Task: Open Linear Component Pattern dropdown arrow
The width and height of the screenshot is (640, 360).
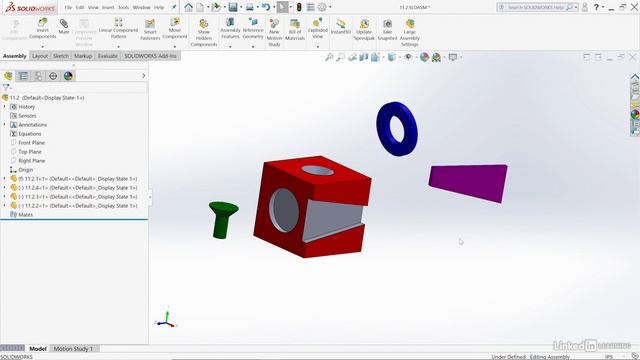Action: [x=118, y=47]
